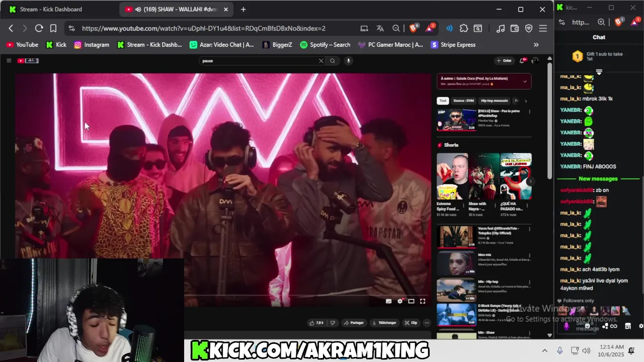Image resolution: width=644 pixels, height=362 pixels.
Task: Open the extensions puzzle icon
Action: (x=464, y=28)
